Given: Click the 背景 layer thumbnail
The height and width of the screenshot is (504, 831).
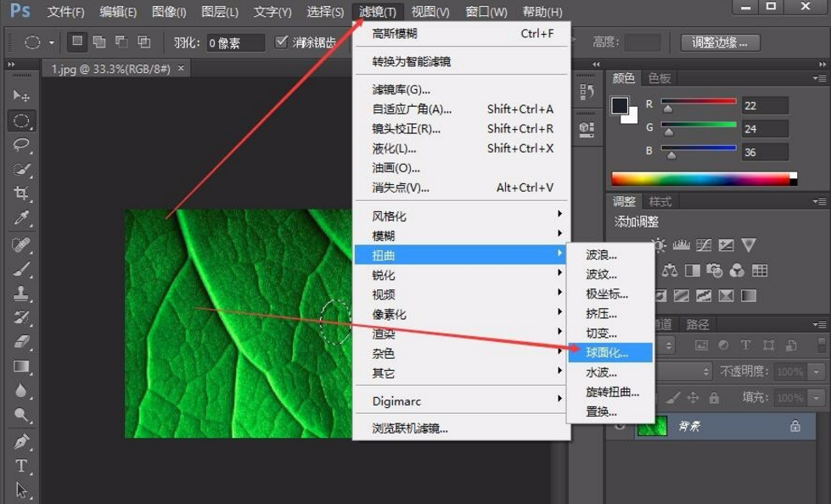Looking at the screenshot, I should click(x=652, y=426).
